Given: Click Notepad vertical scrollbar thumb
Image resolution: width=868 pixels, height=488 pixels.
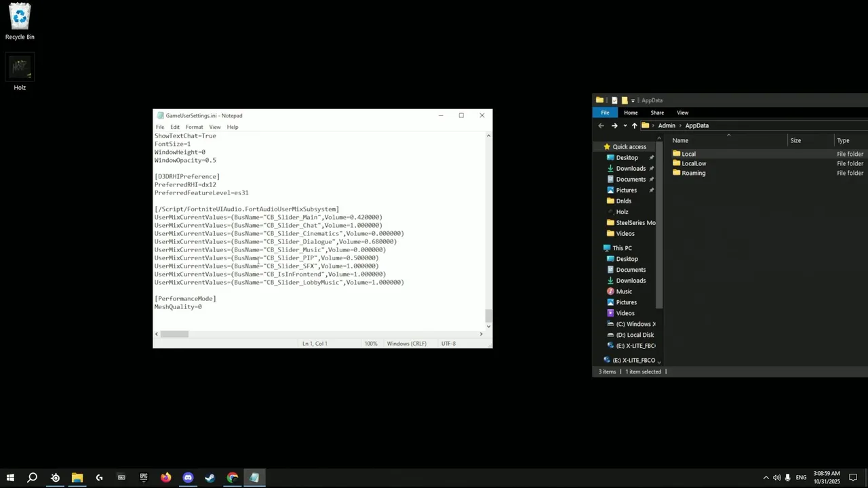Looking at the screenshot, I should click(488, 315).
